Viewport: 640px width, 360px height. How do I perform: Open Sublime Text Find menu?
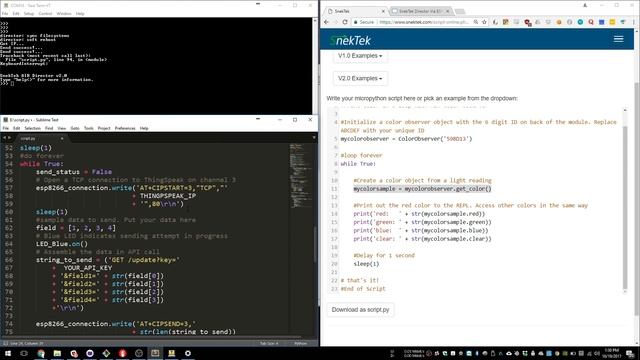click(49, 128)
